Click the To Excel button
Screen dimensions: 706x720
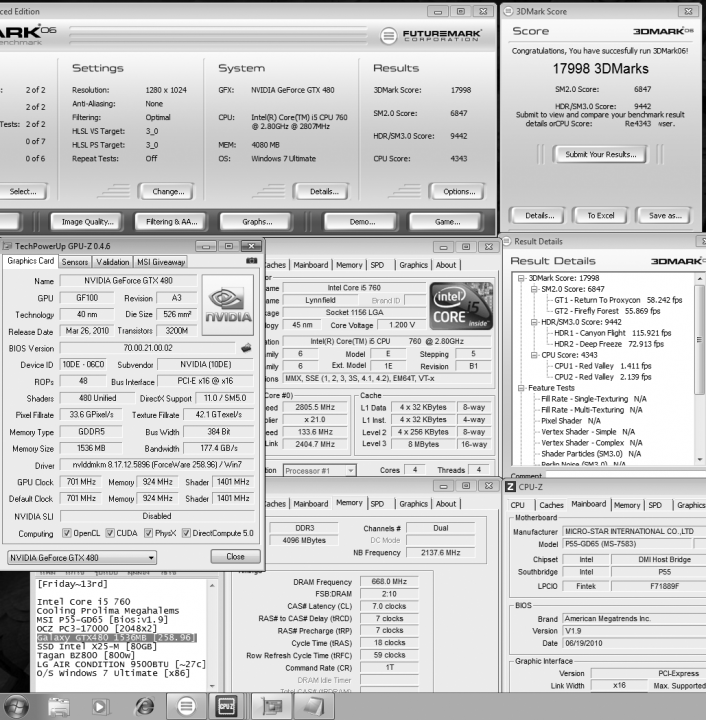[x=600, y=215]
